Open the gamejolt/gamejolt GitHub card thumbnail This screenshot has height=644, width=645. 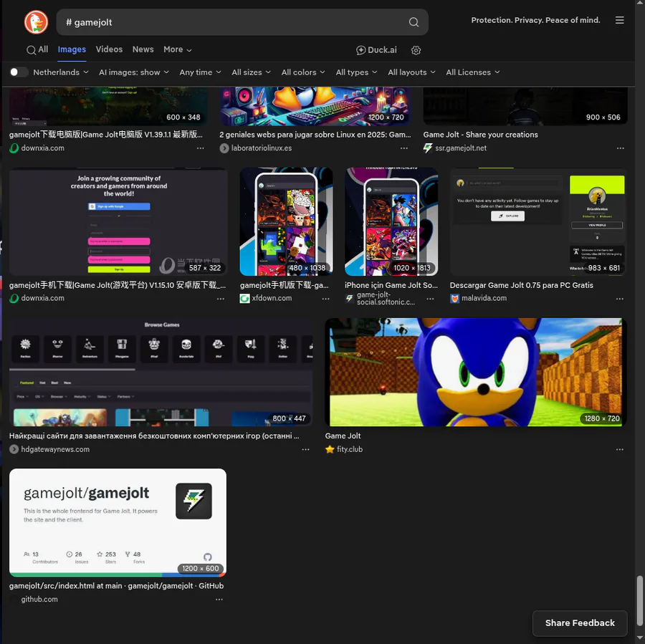click(118, 522)
